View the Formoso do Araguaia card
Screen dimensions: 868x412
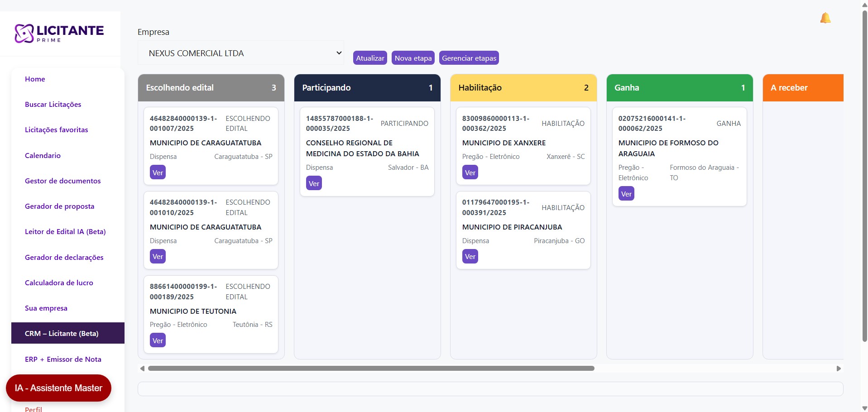coord(626,194)
